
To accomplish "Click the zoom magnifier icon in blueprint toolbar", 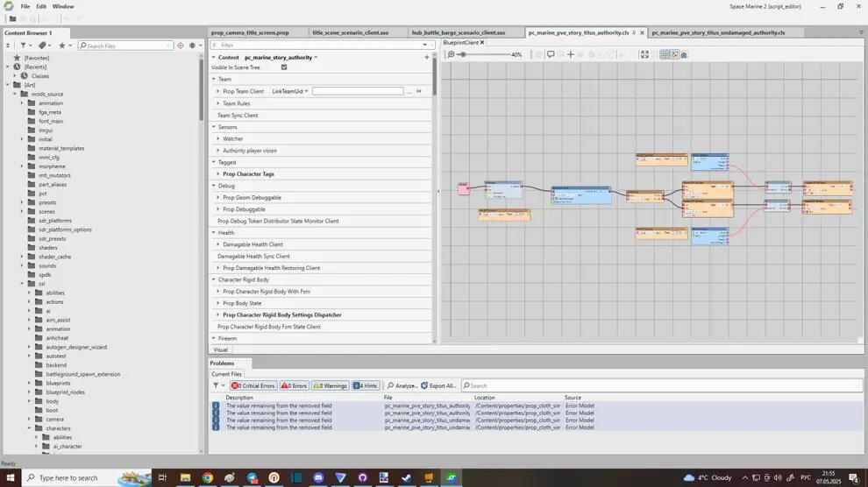I will click(x=452, y=54).
